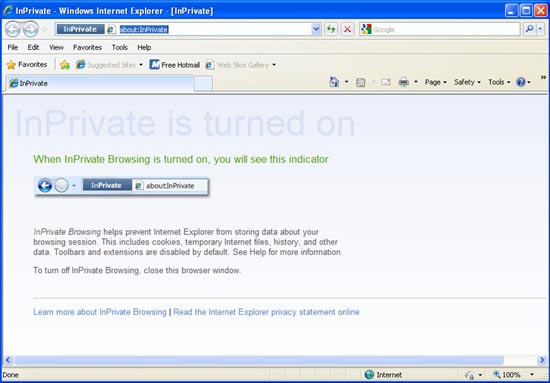550x383 pixels.
Task: Open the Safety command bar menu
Action: pyautogui.click(x=467, y=82)
